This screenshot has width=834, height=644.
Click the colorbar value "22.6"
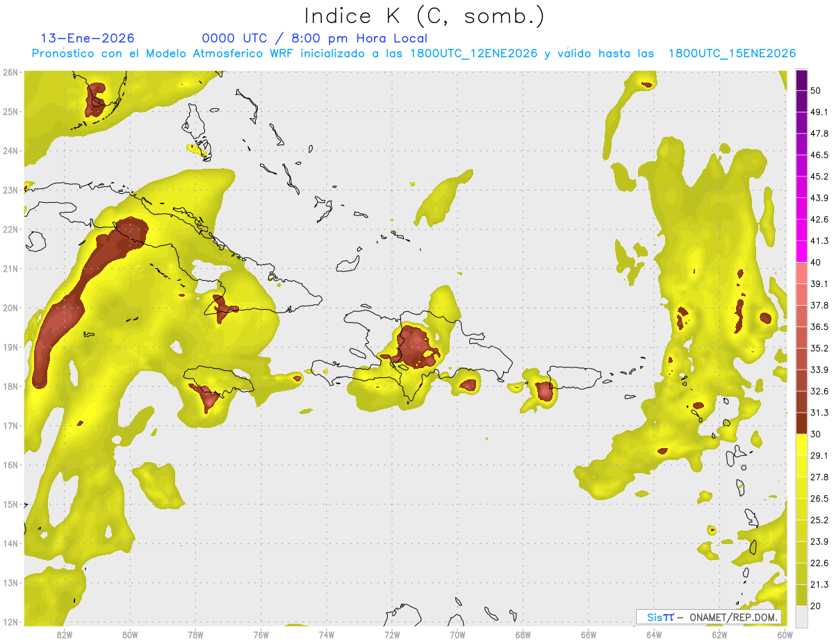coord(819,563)
